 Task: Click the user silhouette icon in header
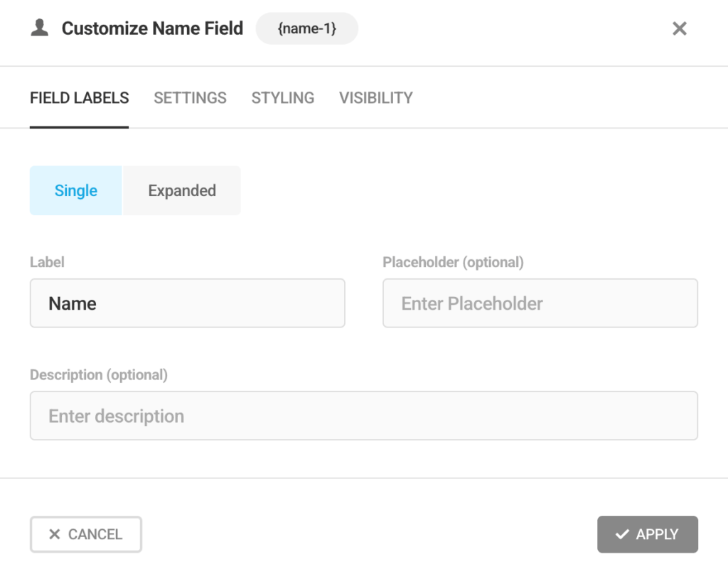40,28
